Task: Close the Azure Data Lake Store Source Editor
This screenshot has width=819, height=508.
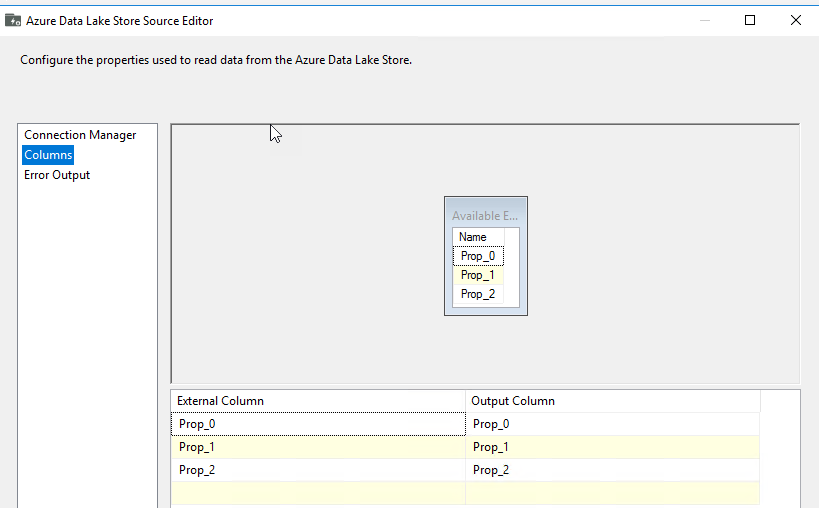Action: coord(795,20)
